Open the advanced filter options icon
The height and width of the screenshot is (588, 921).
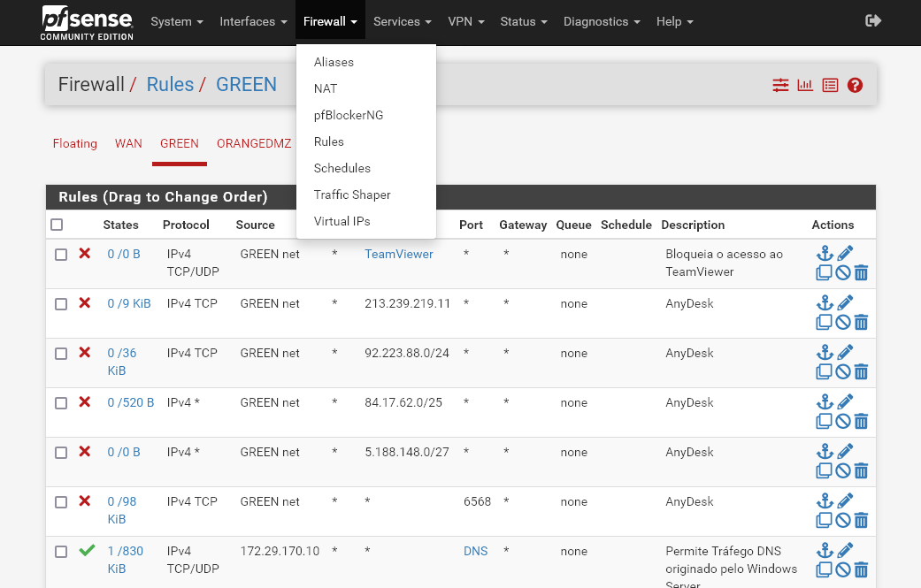tap(780, 84)
